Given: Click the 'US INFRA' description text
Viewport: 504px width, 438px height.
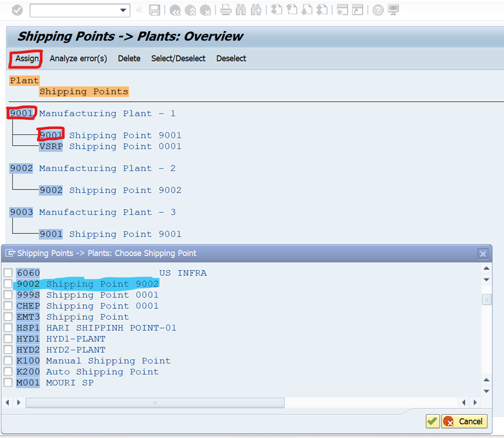Looking at the screenshot, I should pos(183,273).
